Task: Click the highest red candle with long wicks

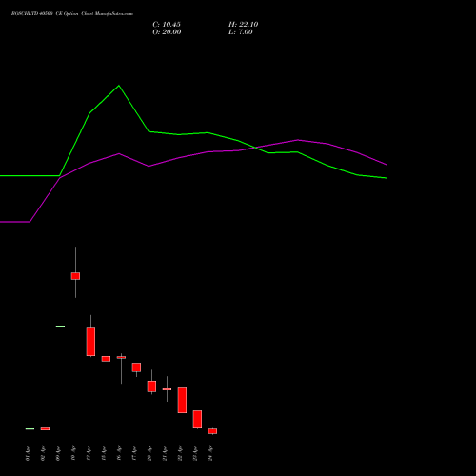Action: 75,276
